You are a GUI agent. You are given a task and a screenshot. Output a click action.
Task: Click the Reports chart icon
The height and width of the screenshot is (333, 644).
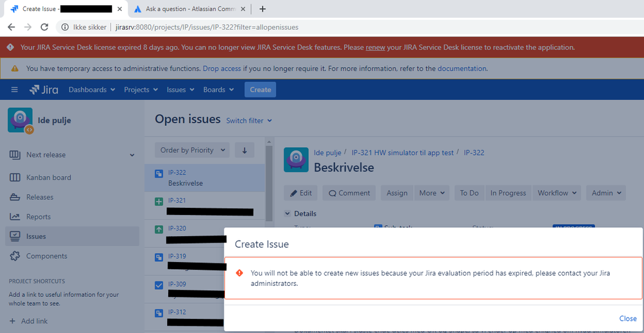click(x=15, y=217)
